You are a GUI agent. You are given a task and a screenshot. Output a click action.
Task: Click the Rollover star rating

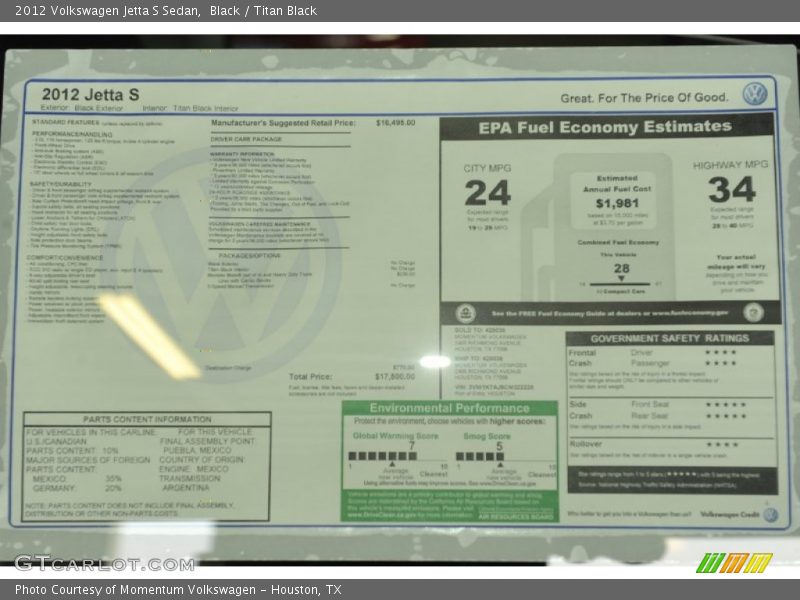pyautogui.click(x=721, y=444)
